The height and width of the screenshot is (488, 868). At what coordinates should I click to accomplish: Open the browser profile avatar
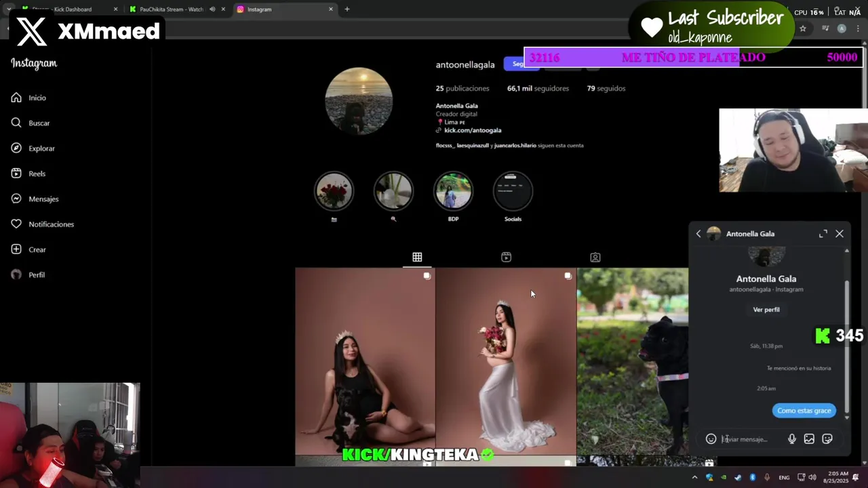click(x=842, y=28)
